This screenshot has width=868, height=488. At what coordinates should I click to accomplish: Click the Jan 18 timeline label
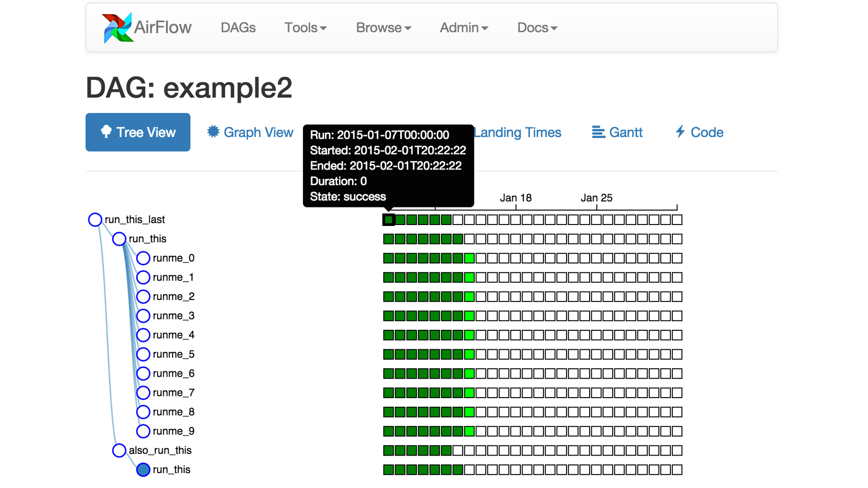click(515, 198)
